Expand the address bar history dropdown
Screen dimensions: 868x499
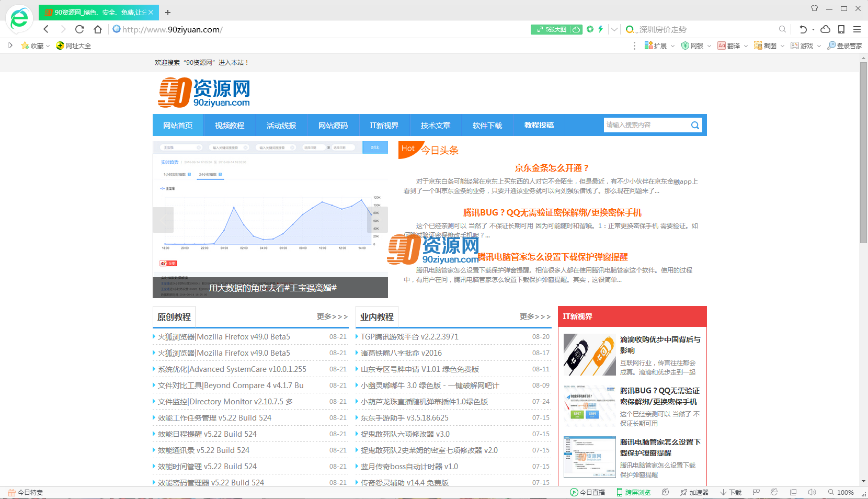(614, 29)
